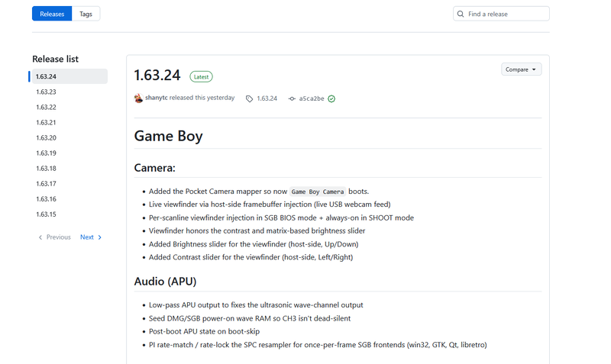Click the Release list heading

click(x=55, y=60)
